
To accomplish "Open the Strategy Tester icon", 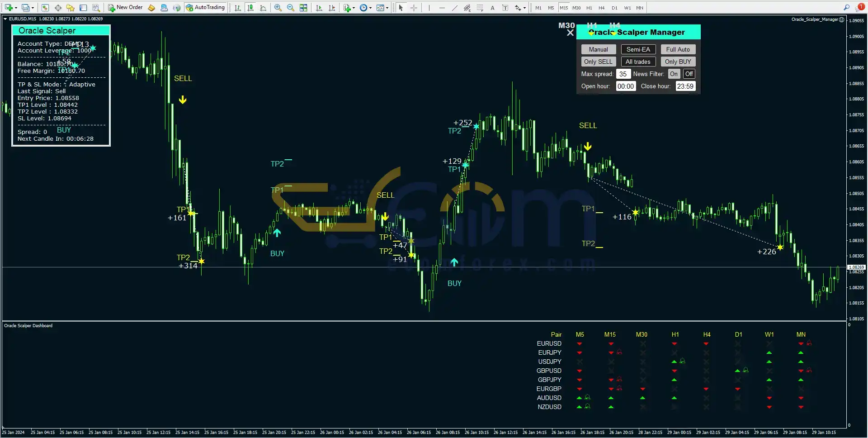I will [x=96, y=8].
